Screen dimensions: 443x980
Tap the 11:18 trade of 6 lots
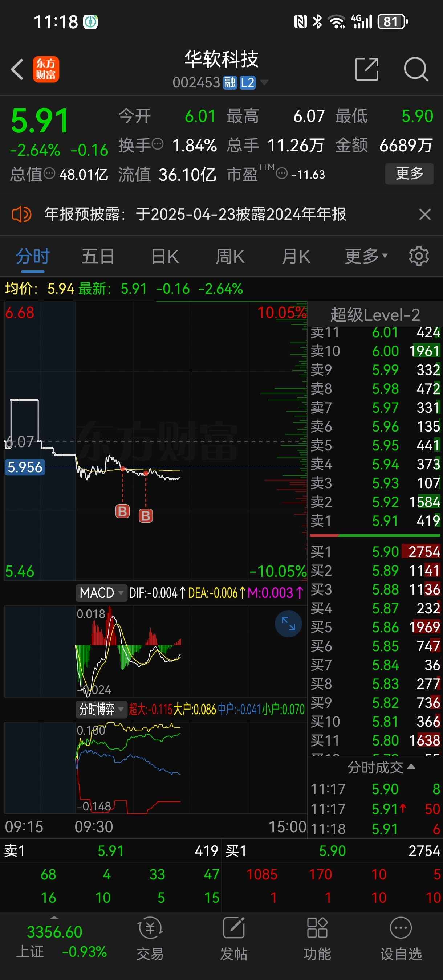(375, 829)
